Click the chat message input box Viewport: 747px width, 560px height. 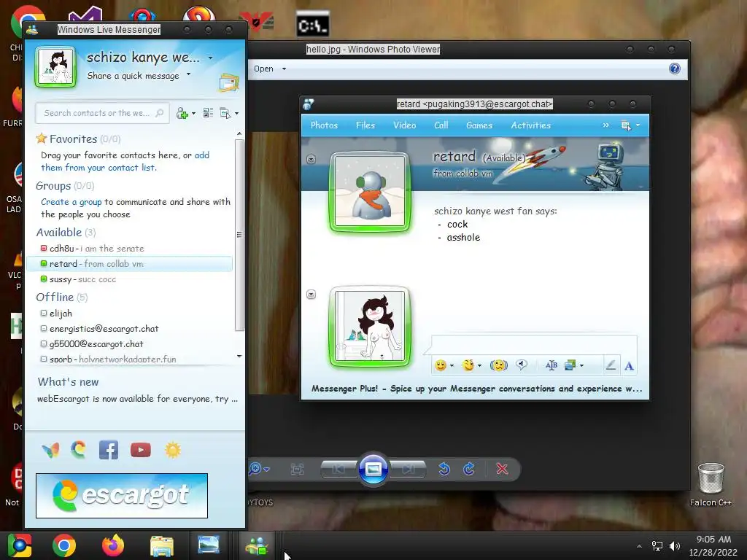pyautogui.click(x=534, y=345)
